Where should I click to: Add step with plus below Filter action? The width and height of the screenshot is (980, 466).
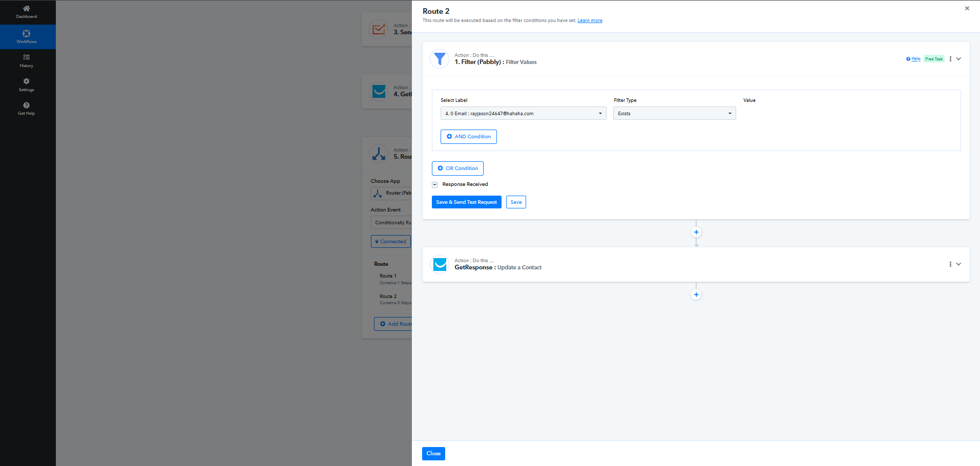(696, 232)
